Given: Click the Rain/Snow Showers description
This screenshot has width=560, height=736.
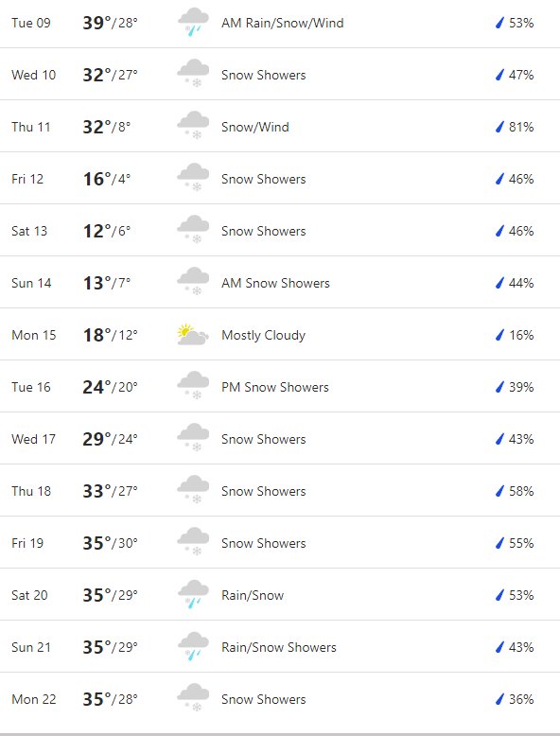Looking at the screenshot, I should click(x=279, y=647).
